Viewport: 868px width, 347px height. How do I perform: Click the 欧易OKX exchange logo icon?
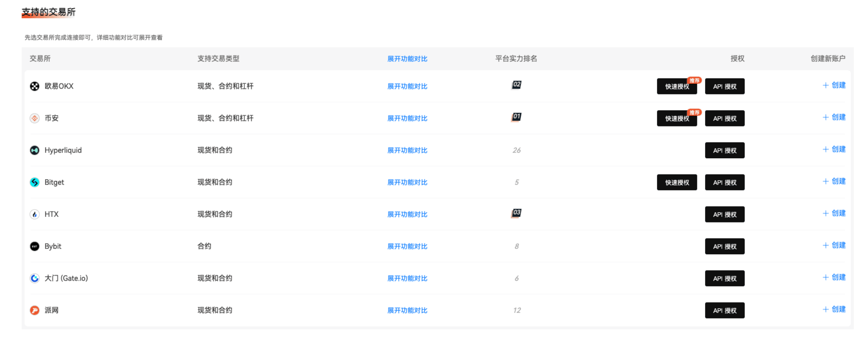[35, 86]
